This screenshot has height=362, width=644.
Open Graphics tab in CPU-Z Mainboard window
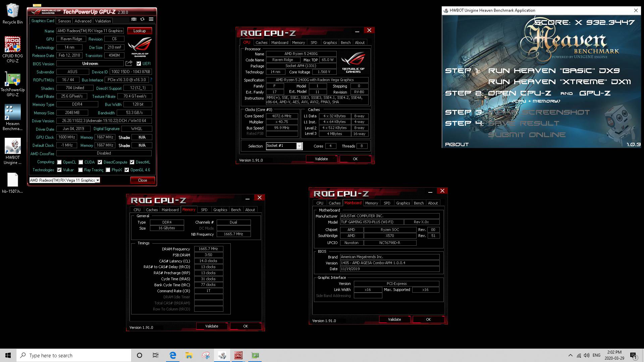coord(403,203)
